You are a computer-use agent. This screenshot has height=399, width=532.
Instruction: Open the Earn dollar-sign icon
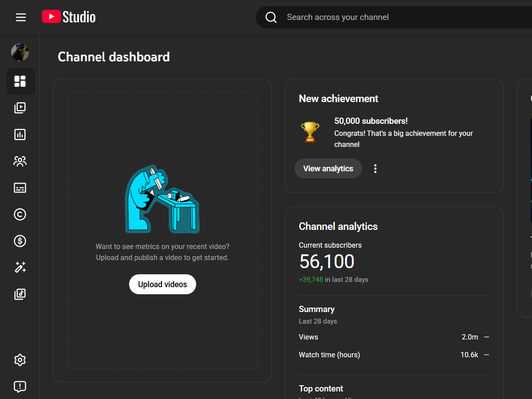[x=20, y=241]
